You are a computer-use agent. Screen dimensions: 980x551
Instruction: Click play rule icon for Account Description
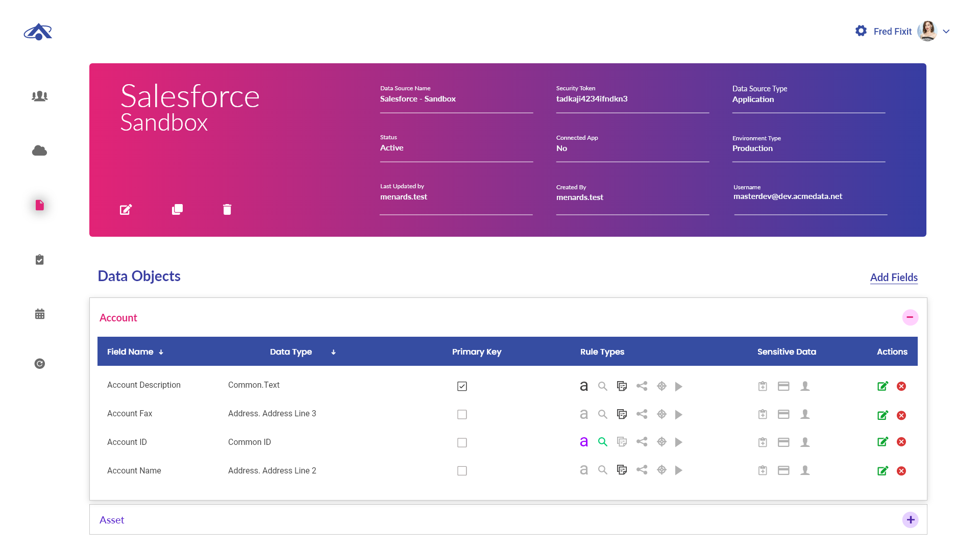click(678, 387)
